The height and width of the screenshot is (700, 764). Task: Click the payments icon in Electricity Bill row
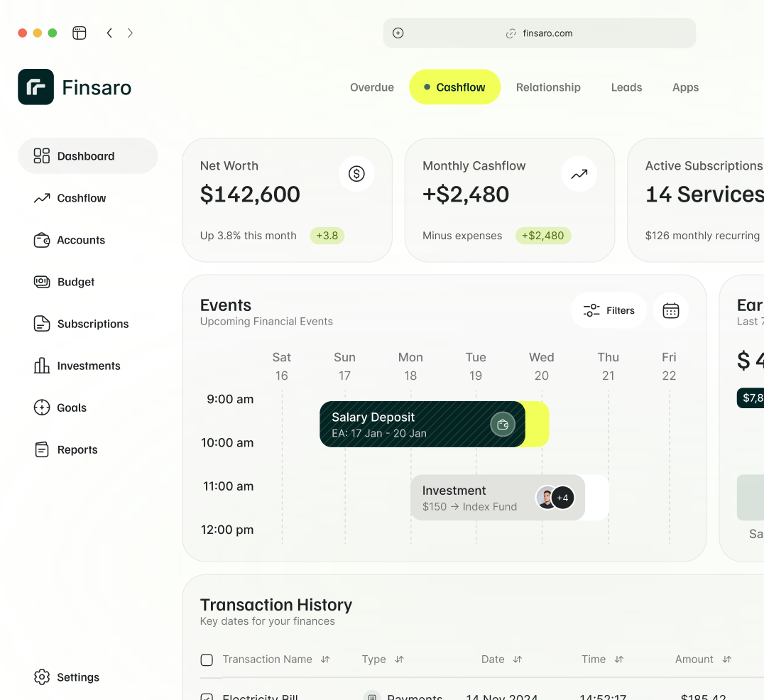[x=372, y=696]
